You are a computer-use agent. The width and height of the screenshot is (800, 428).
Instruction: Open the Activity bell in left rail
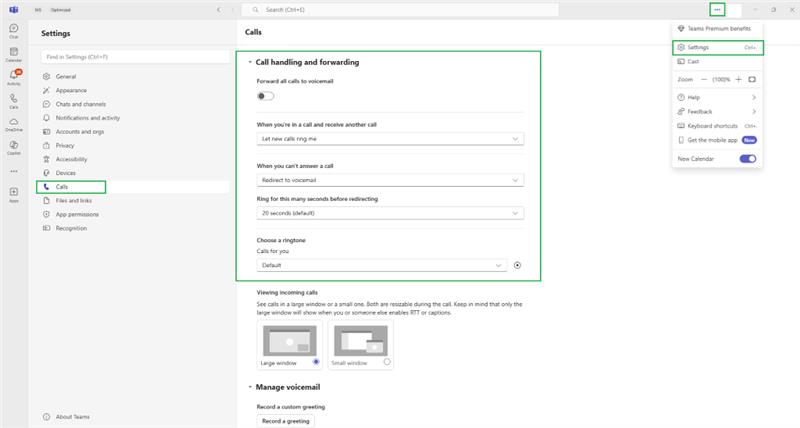click(14, 78)
